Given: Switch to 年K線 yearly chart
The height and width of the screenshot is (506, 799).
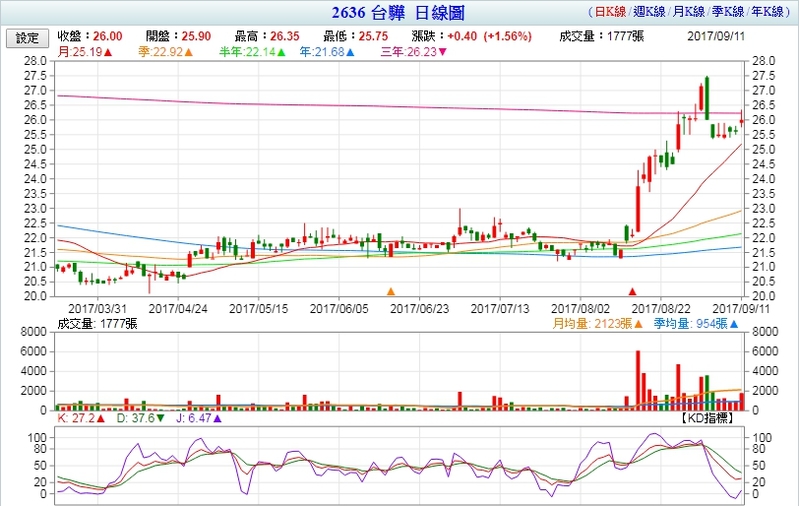Looking at the screenshot, I should coord(767,12).
